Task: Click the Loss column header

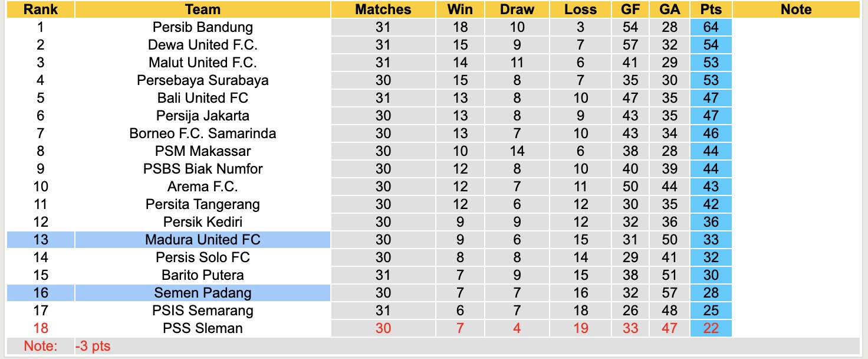Action: (580, 9)
